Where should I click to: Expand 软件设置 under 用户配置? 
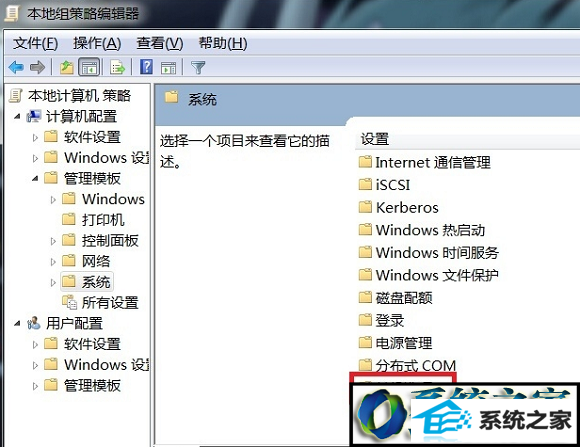click(x=35, y=345)
